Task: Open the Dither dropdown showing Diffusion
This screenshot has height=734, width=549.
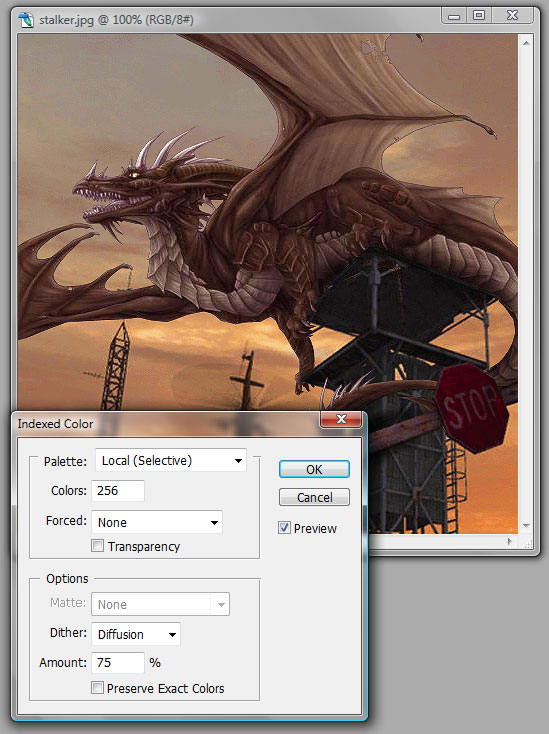Action: (x=136, y=634)
